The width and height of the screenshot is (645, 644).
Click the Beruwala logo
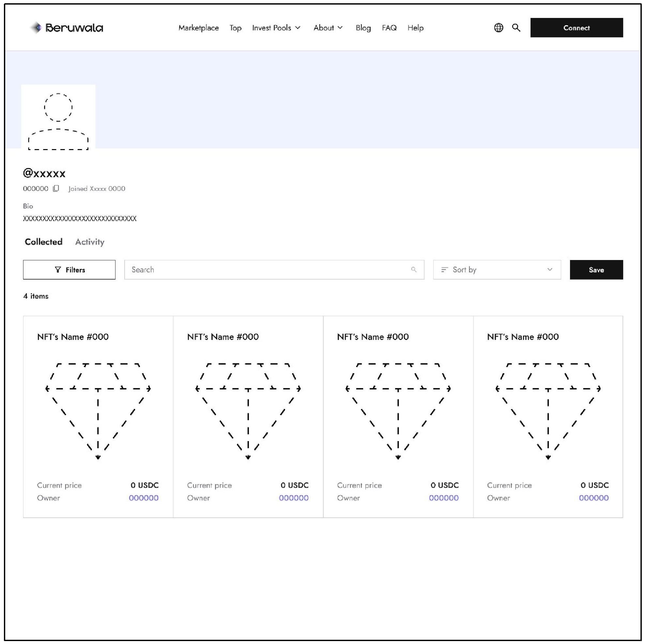pyautogui.click(x=67, y=28)
